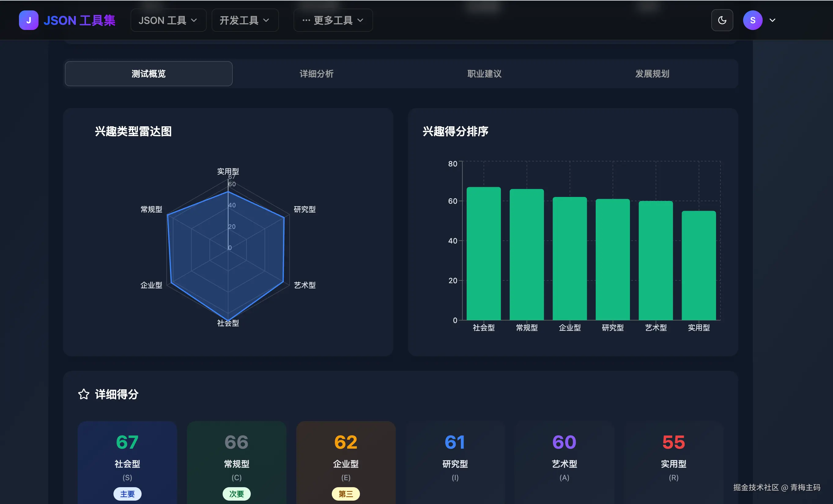833x504 pixels.
Task: Open the 开发工具 dropdown menu
Action: [245, 20]
